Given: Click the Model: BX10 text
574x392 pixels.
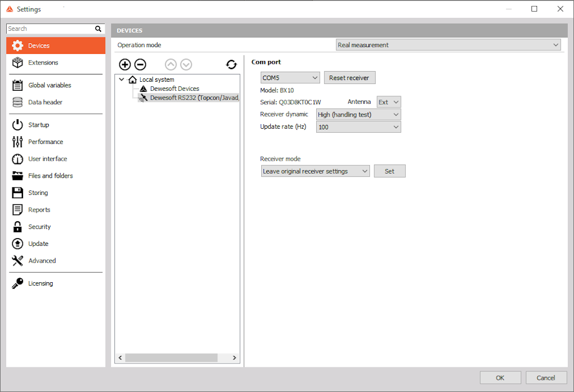Looking at the screenshot, I should [x=277, y=90].
